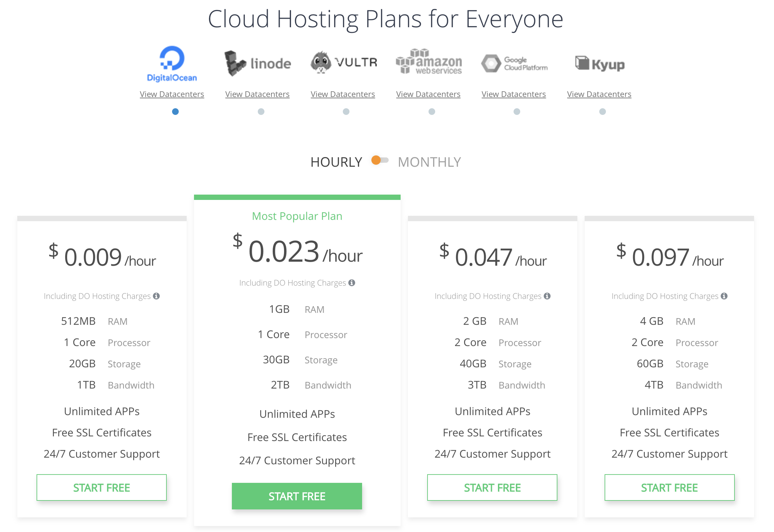774x532 pixels.
Task: Open View Datacenters link under Kyup
Action: tap(600, 94)
